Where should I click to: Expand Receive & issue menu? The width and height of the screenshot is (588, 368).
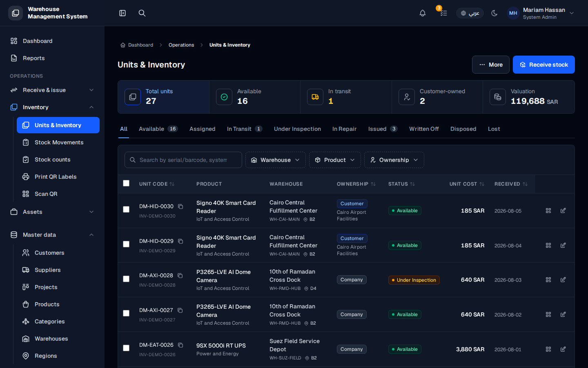coord(52,90)
